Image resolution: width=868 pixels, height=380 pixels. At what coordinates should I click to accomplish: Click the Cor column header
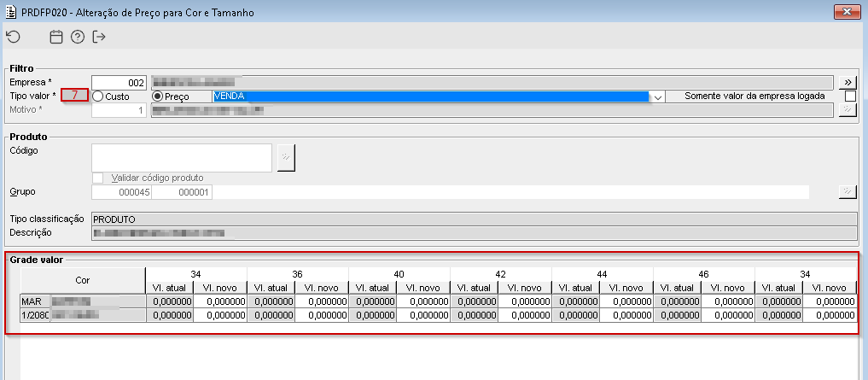[83, 280]
